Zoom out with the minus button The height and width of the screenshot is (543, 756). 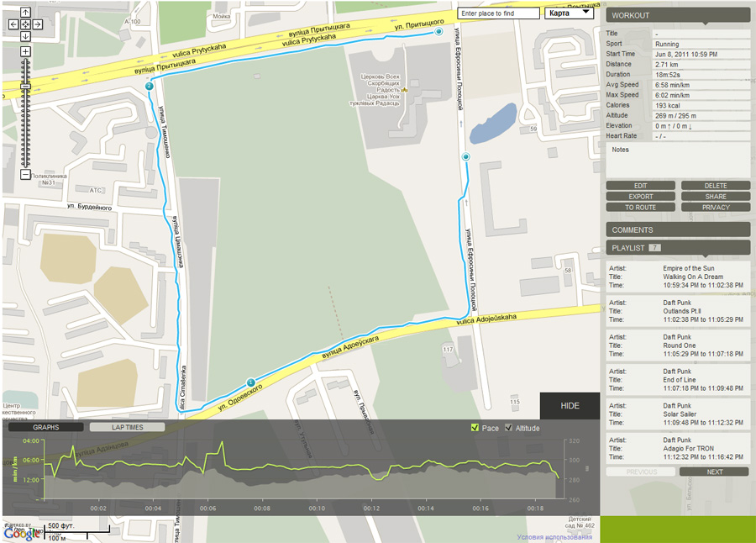(25, 174)
